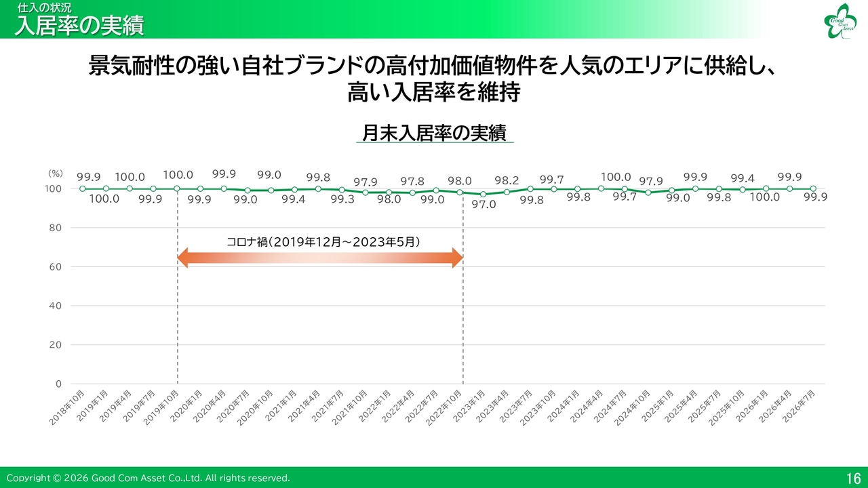
Task: Click the page number 16
Action: pos(853,478)
